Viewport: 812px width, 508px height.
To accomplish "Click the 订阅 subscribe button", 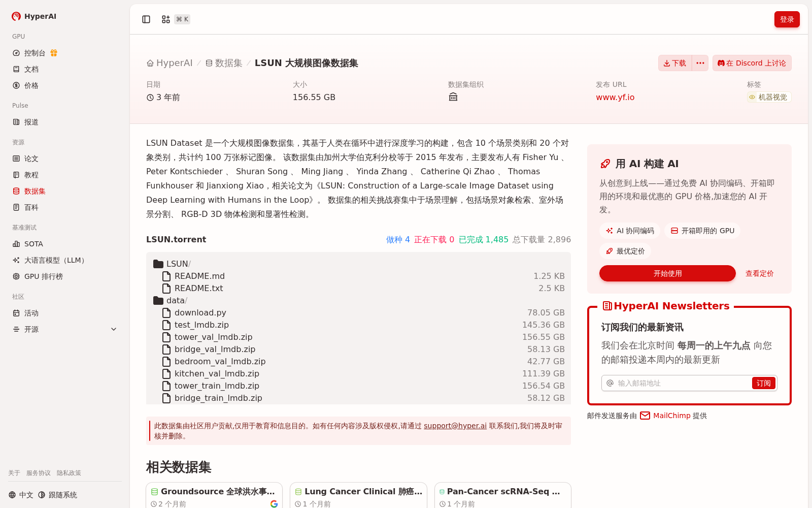I will (x=764, y=383).
